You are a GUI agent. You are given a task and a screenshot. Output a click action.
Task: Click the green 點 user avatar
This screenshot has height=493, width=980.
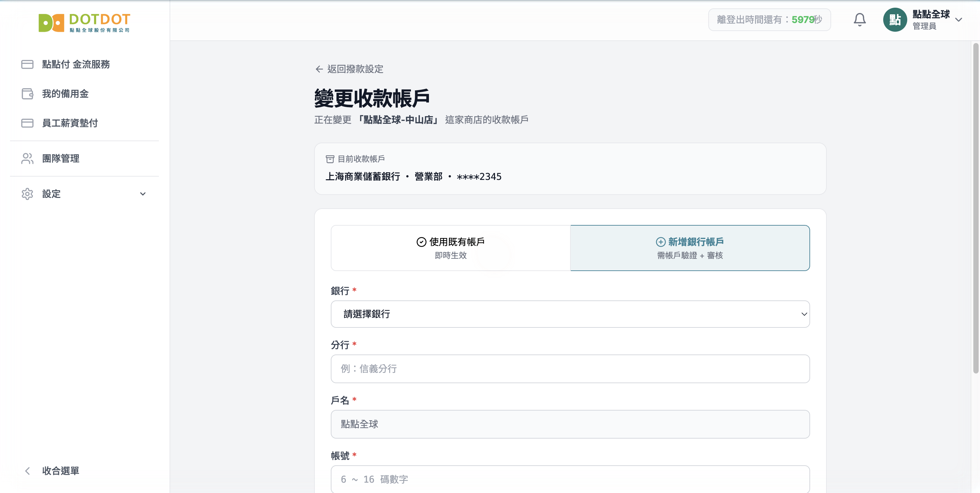click(x=895, y=20)
